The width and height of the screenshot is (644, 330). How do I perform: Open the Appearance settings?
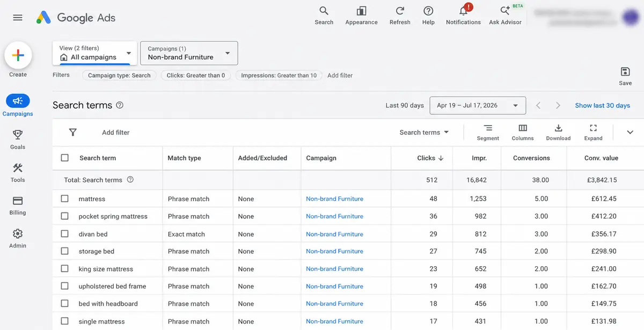[x=361, y=16]
